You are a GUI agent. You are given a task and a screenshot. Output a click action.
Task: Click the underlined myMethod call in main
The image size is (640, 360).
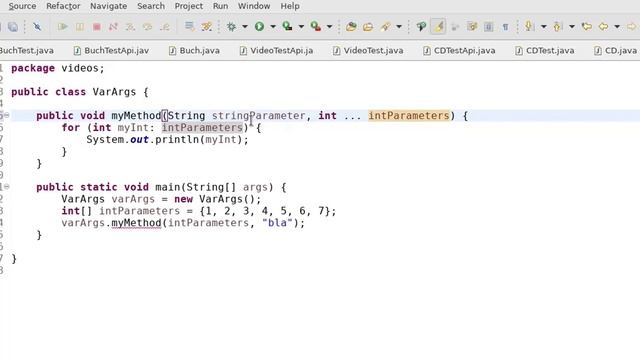tap(136, 223)
